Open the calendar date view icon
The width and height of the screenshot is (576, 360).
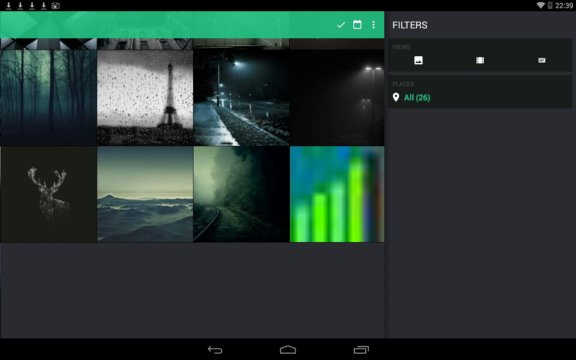[357, 25]
